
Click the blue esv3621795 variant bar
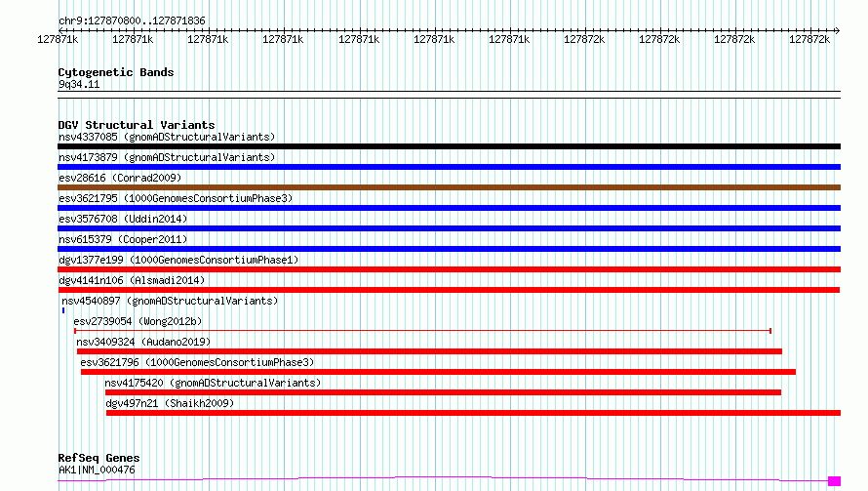coord(449,208)
